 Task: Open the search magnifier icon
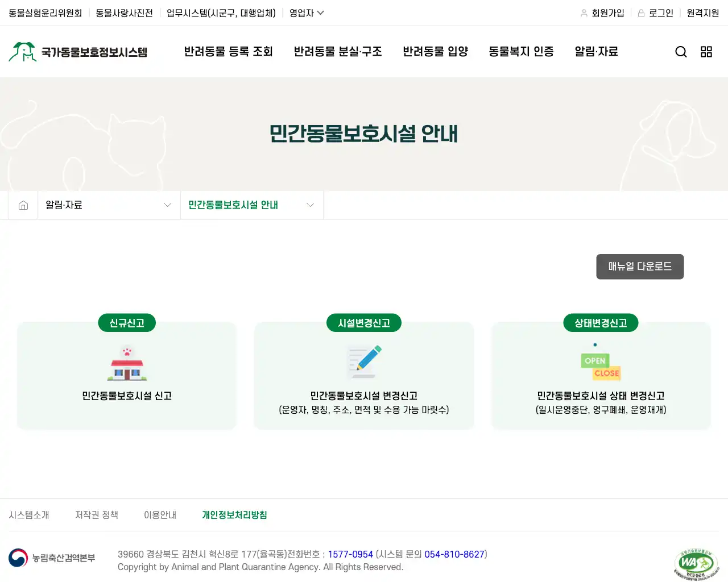[681, 52]
